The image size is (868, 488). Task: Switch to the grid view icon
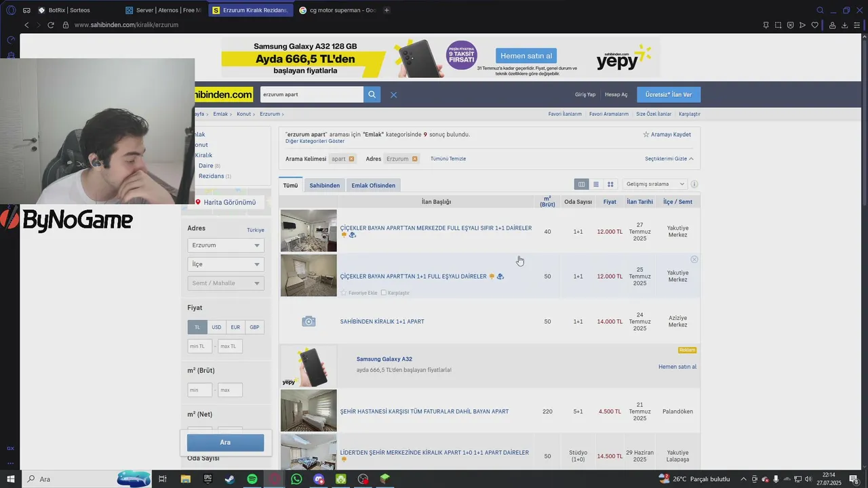pos(610,184)
